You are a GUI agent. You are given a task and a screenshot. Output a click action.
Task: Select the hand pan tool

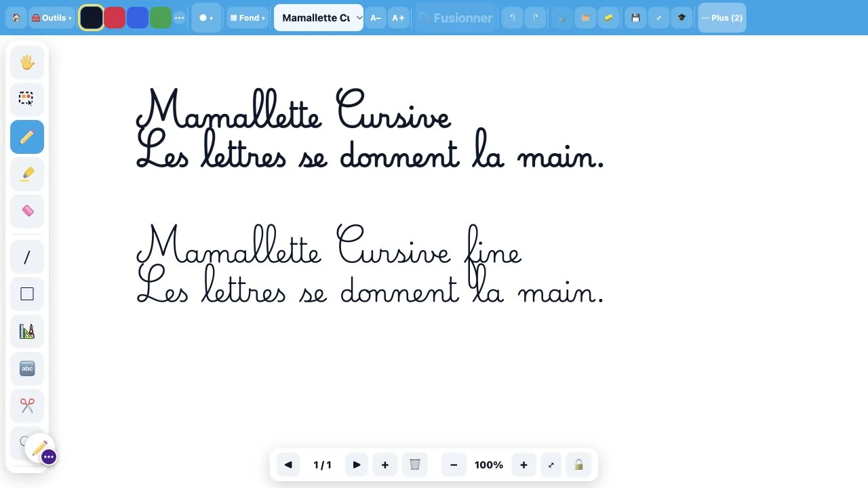pyautogui.click(x=27, y=62)
